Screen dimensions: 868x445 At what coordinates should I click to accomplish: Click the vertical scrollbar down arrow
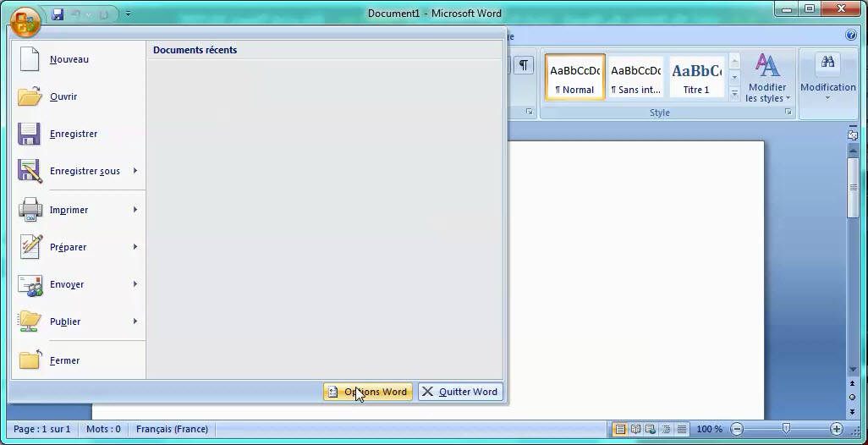[x=853, y=370]
